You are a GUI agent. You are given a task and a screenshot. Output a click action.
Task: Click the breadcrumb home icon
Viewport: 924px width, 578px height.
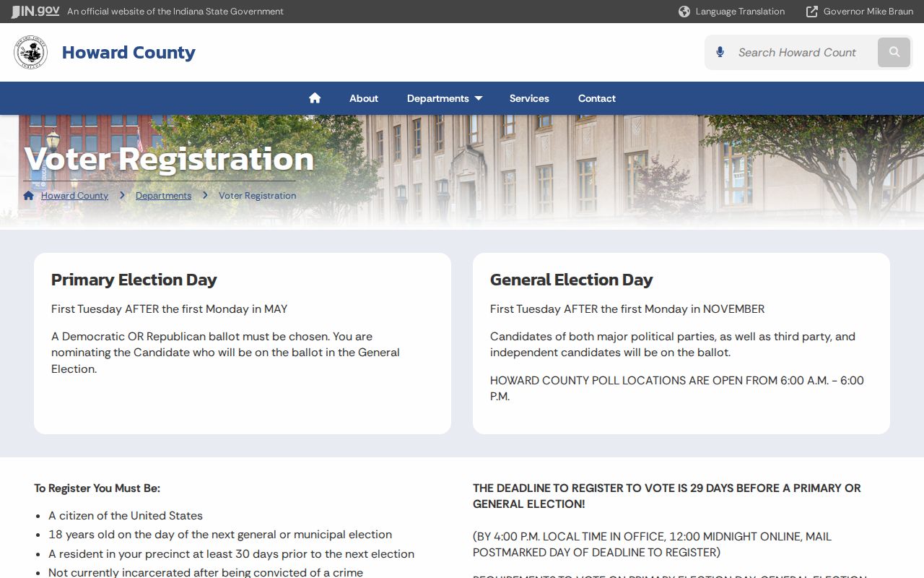29,196
